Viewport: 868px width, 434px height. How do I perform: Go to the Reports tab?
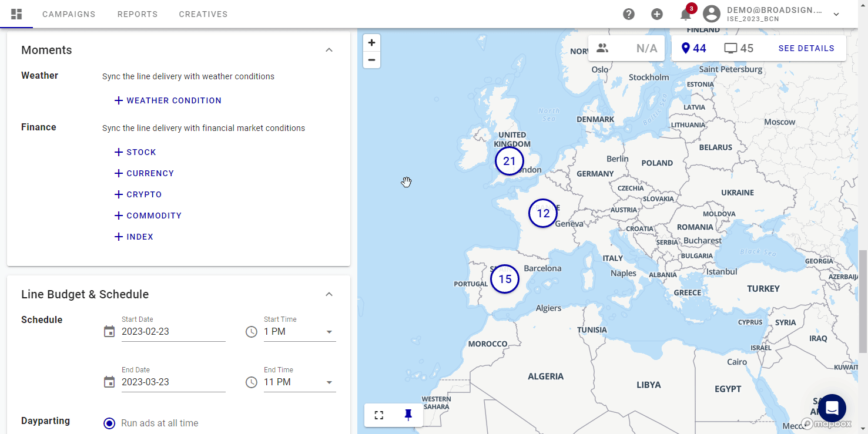pyautogui.click(x=138, y=14)
